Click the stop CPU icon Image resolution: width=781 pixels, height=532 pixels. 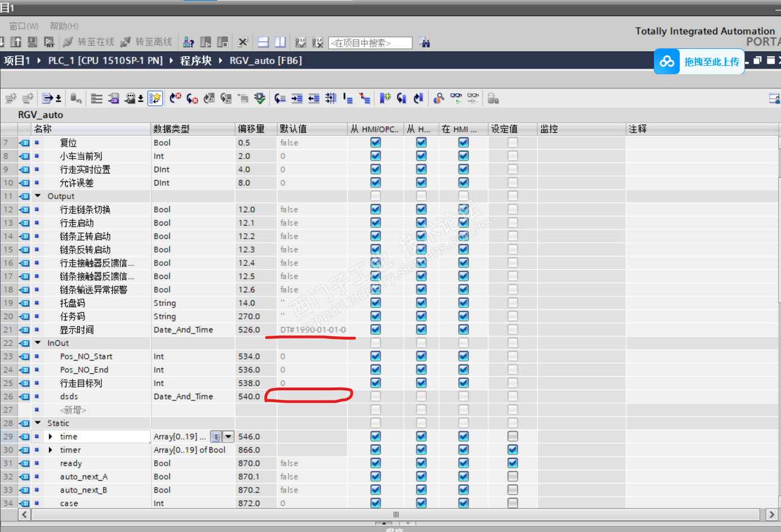[x=223, y=42]
